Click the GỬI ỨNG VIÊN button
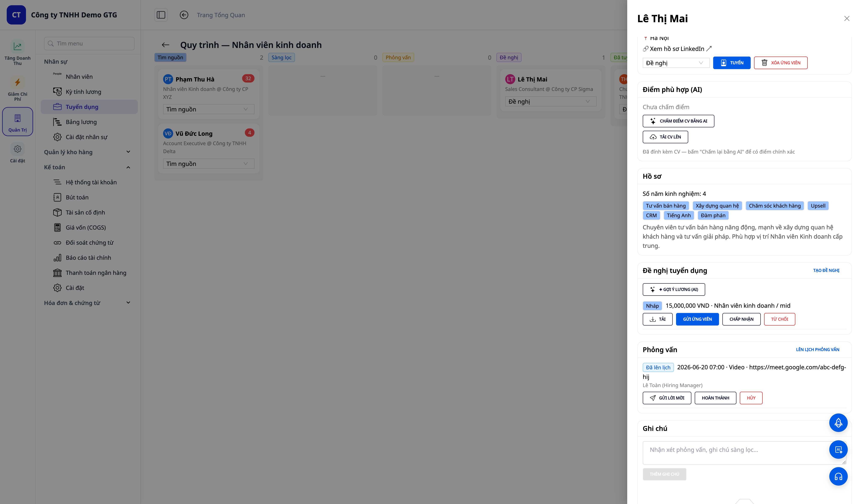Viewport: 862px width, 504px height. (697, 319)
